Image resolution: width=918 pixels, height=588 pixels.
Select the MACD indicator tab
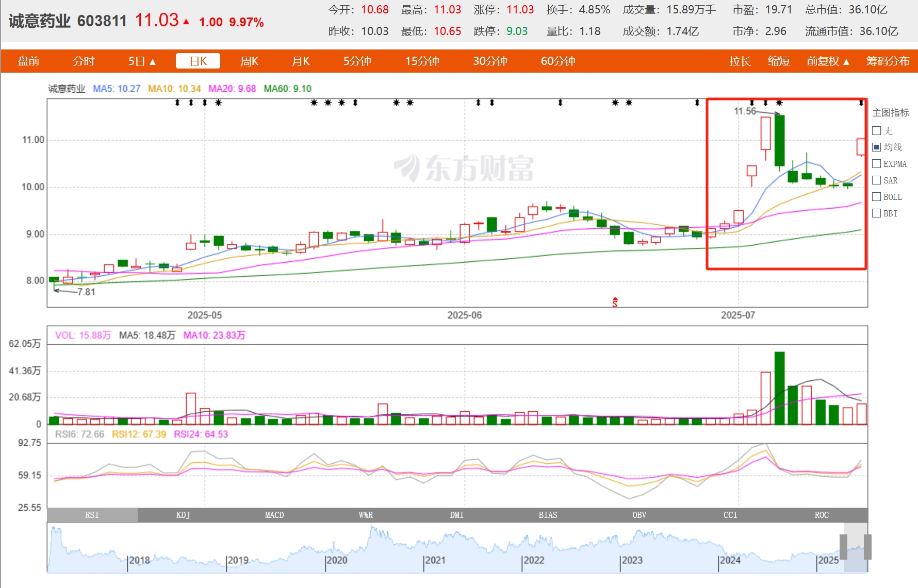(274, 515)
